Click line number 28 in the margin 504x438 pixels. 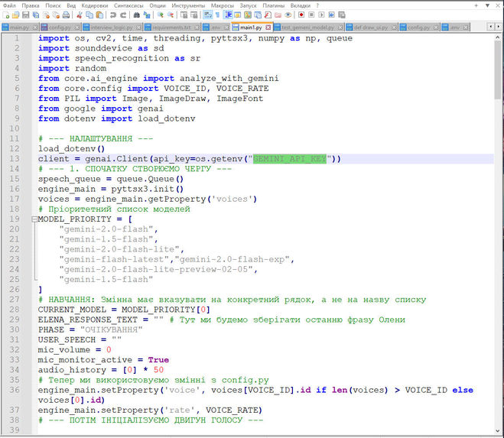click(x=14, y=310)
